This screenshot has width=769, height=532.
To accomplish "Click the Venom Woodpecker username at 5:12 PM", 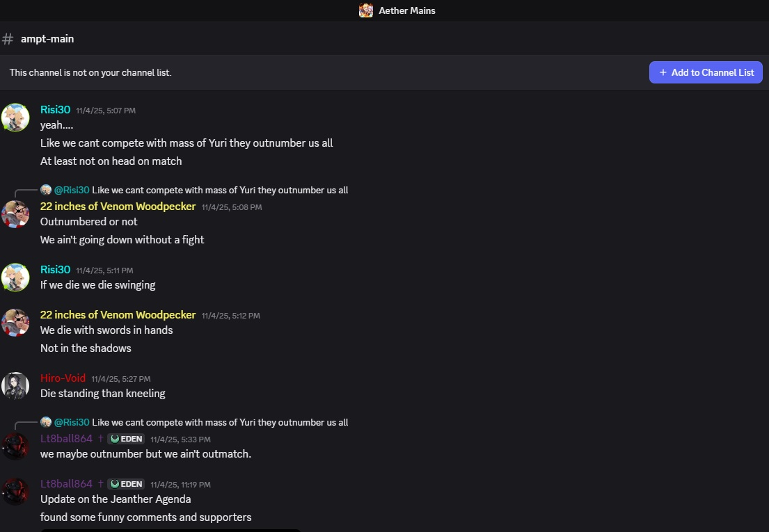I will click(118, 315).
